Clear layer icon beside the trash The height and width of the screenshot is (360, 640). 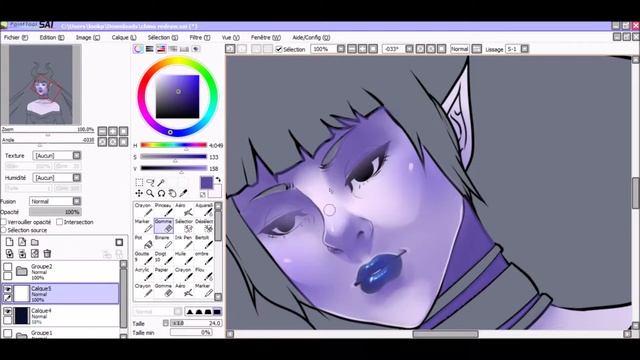[35, 253]
